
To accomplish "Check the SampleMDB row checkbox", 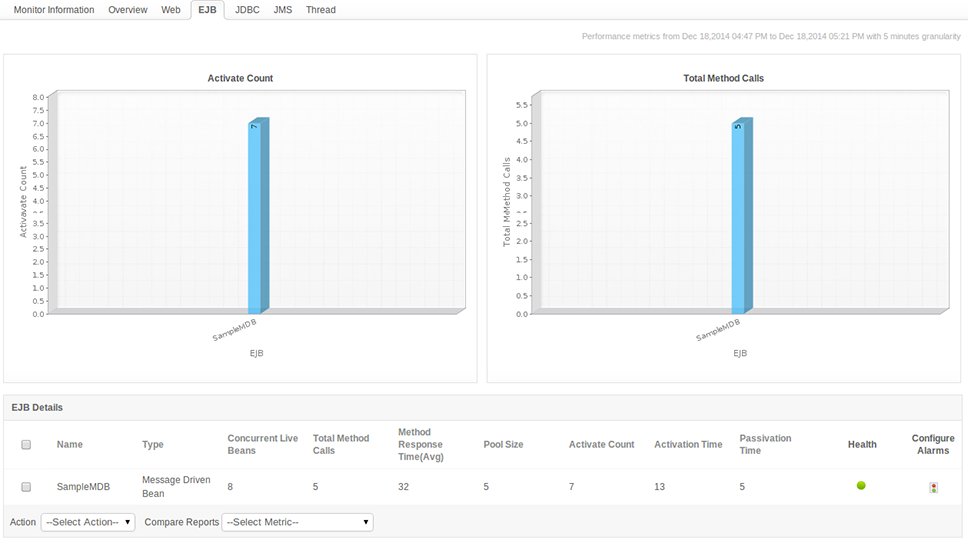I will 27,487.
